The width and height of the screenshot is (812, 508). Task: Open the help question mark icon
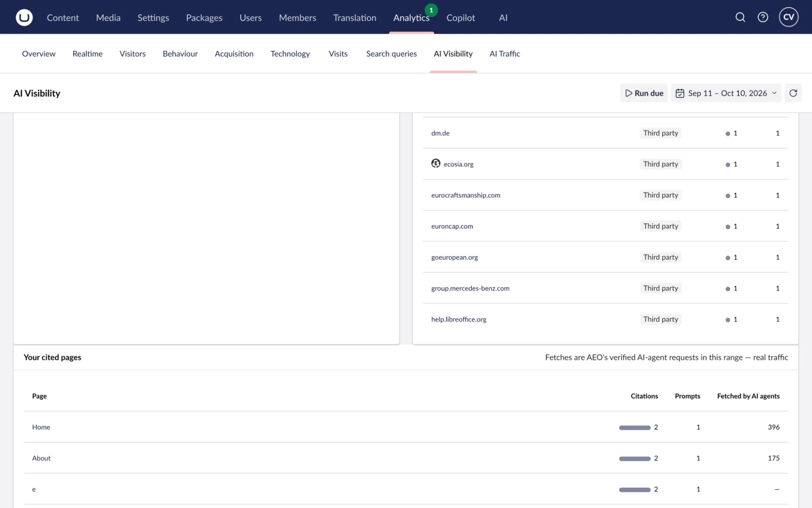pyautogui.click(x=763, y=17)
